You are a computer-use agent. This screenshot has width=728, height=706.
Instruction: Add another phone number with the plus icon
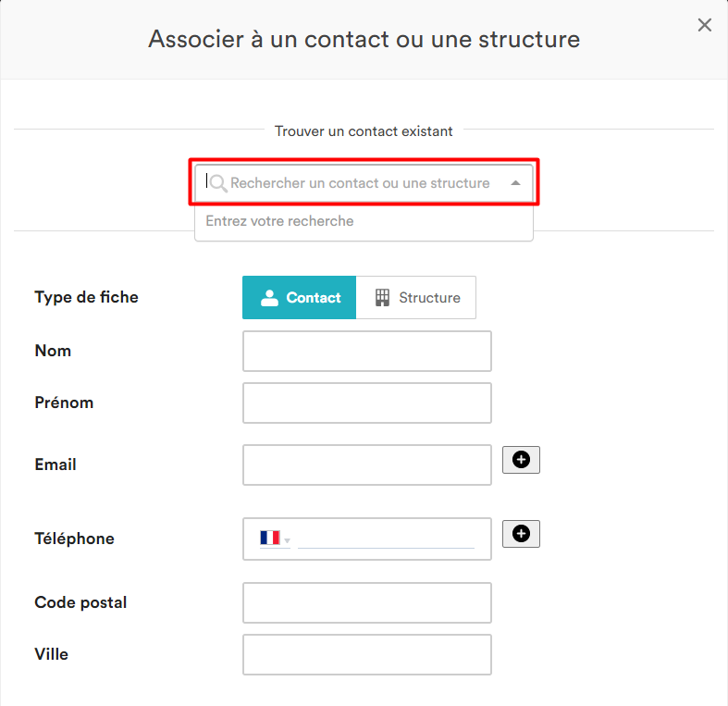[x=521, y=534]
